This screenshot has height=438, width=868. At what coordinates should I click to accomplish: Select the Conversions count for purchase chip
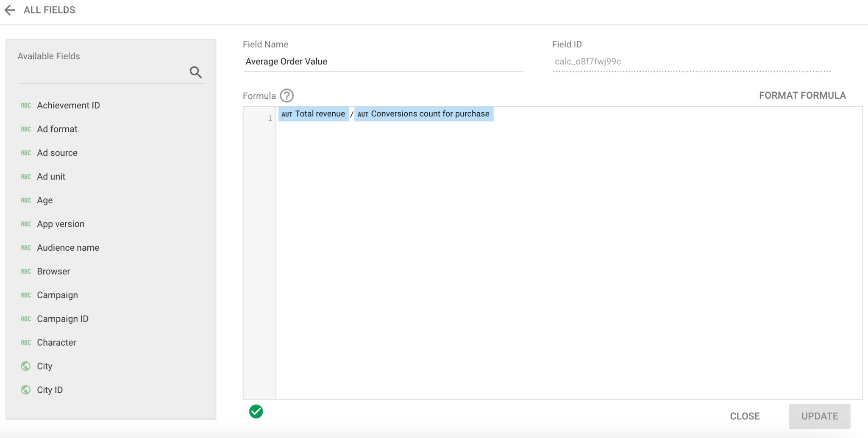[423, 114]
